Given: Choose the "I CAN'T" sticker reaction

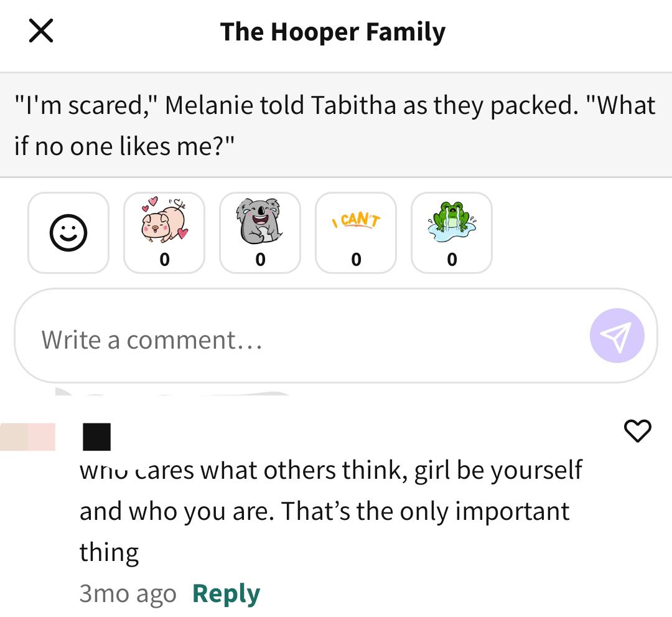Looking at the screenshot, I should [x=356, y=233].
